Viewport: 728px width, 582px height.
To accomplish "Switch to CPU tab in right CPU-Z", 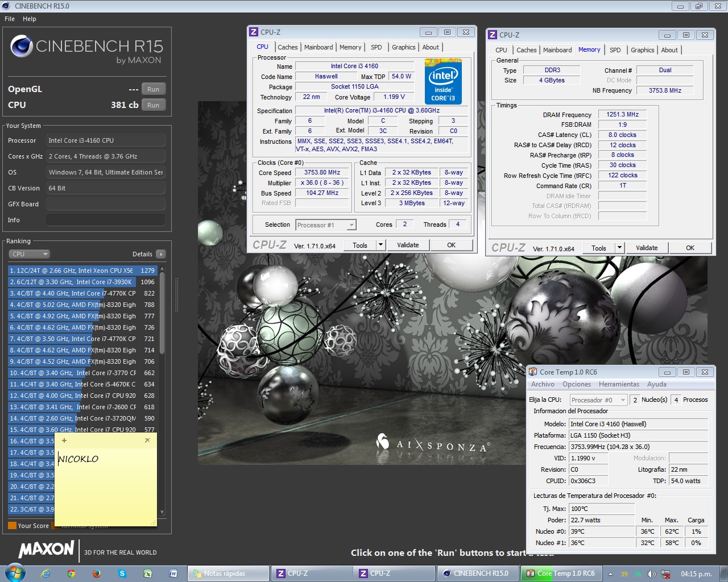I will (501, 50).
